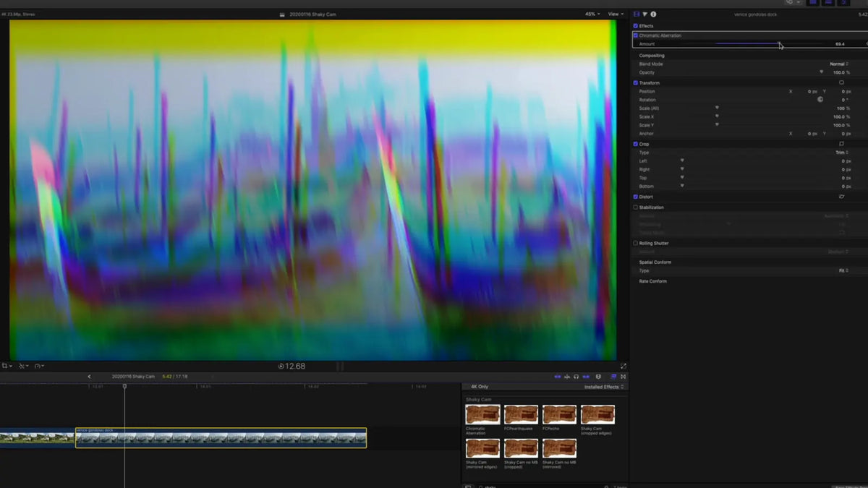Toggle viewer fullscreen with the expand arrows icon

624,366
